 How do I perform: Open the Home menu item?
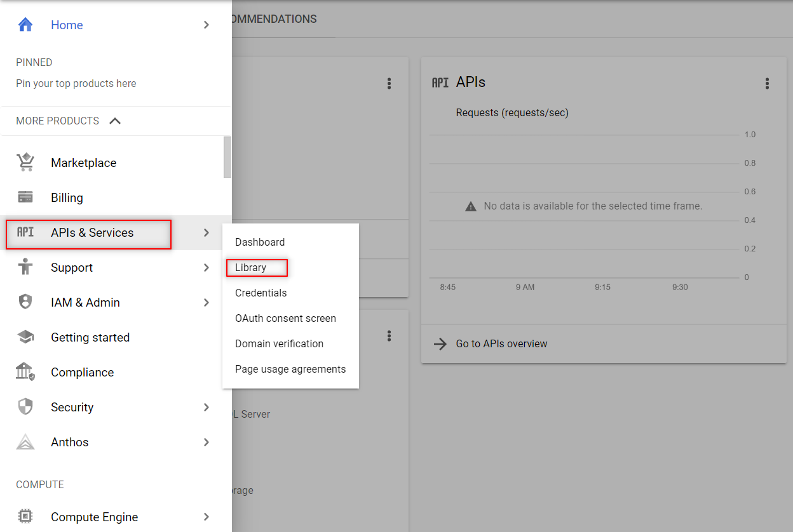[116, 25]
